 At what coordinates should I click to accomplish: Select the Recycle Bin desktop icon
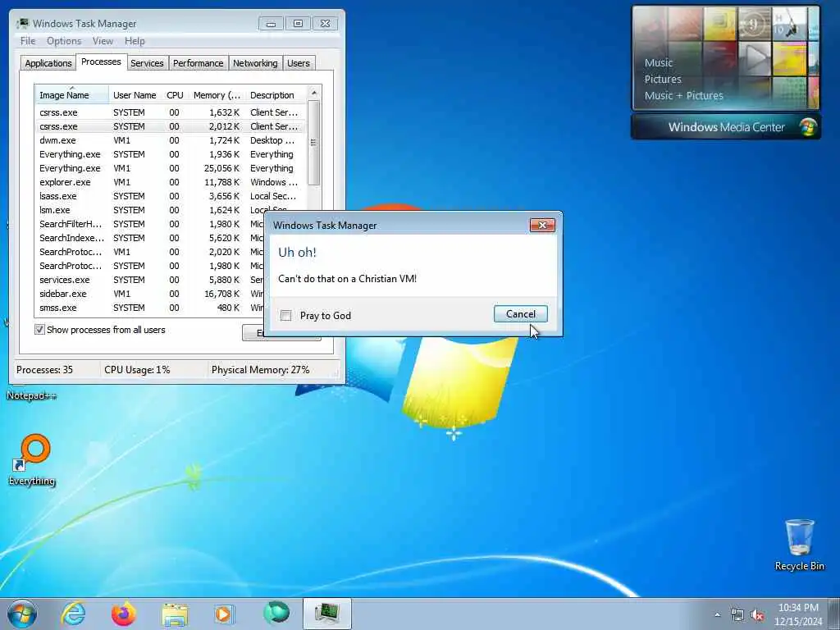799,545
